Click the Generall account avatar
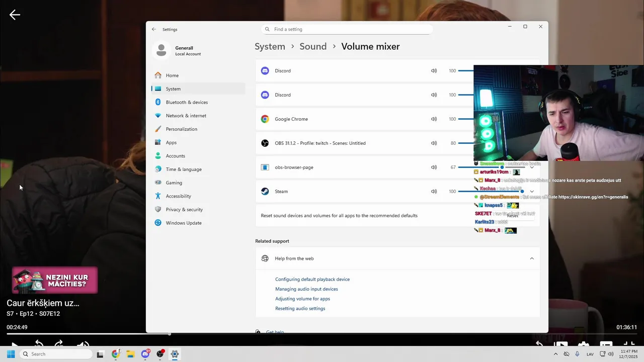 point(161,50)
